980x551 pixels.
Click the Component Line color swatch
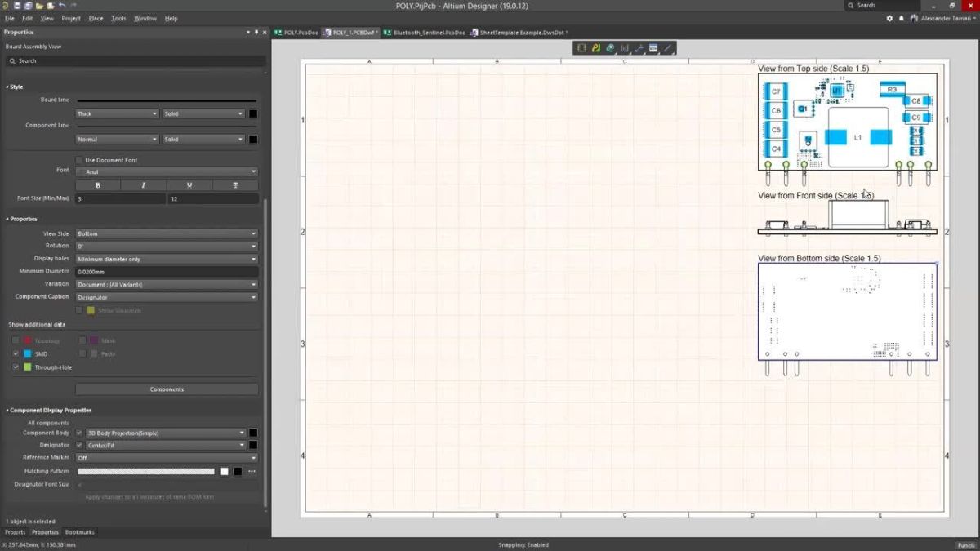253,139
